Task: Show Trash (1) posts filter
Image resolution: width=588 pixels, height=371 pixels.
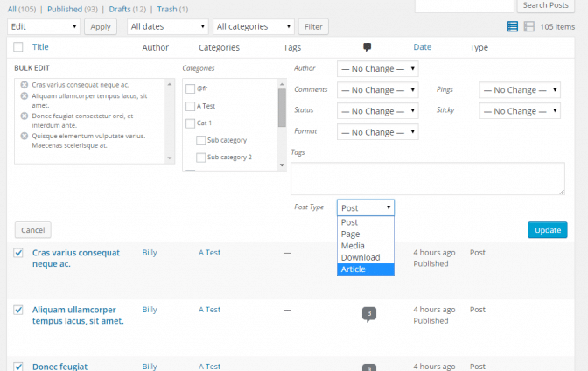Action: click(x=172, y=9)
